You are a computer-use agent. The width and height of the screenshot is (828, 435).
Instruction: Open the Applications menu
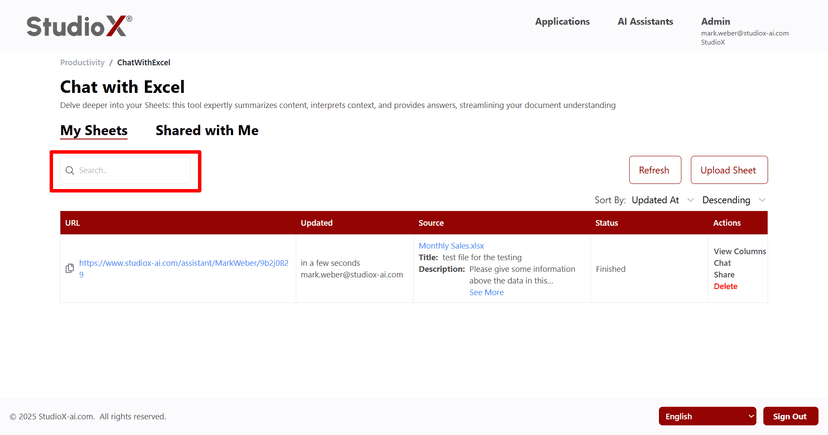562,21
